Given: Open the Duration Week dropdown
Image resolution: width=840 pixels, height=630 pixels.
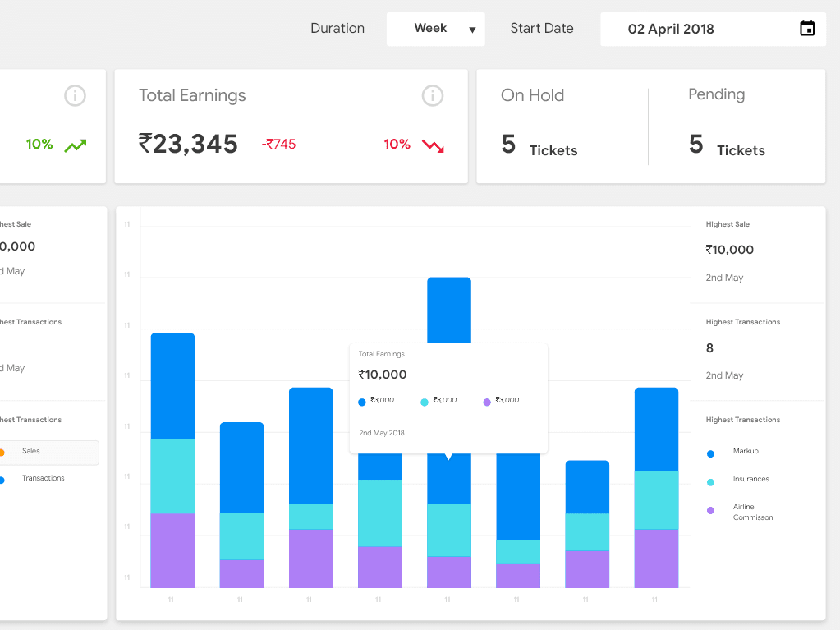Looking at the screenshot, I should pos(435,29).
